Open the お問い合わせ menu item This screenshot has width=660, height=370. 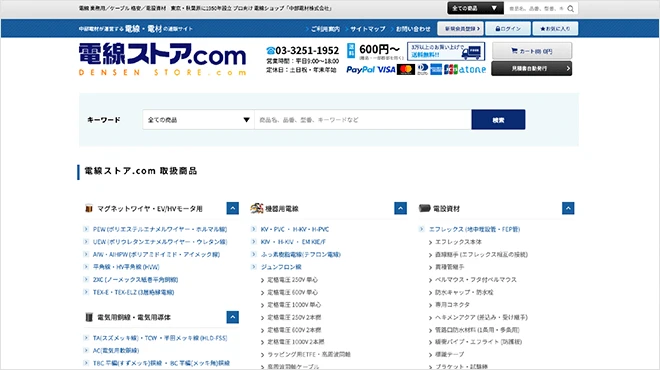413,29
